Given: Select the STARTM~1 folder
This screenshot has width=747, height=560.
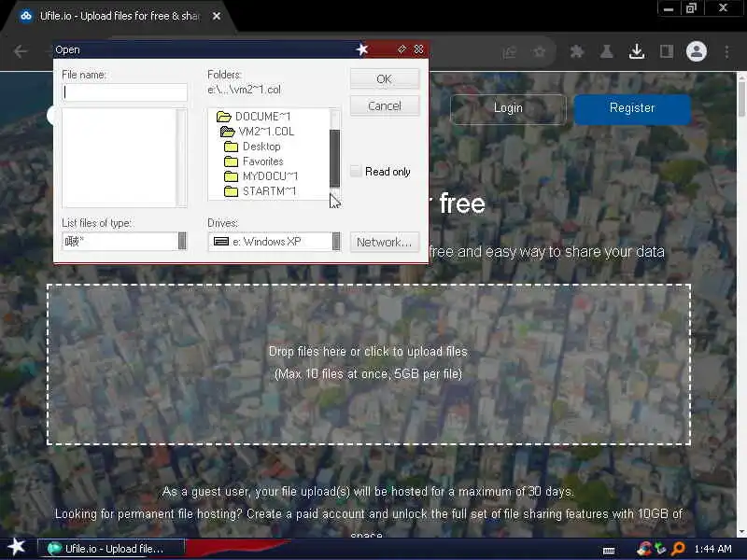Looking at the screenshot, I should (x=260, y=191).
